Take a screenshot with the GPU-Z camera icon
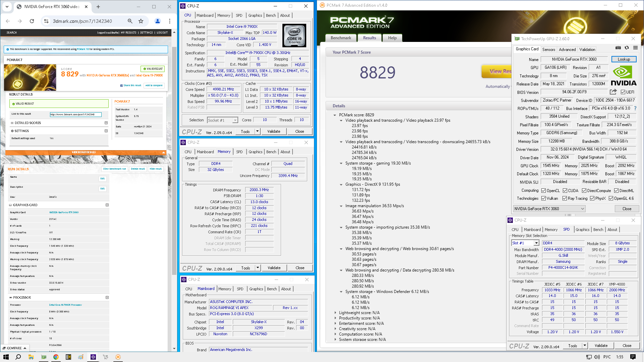 [618, 48]
